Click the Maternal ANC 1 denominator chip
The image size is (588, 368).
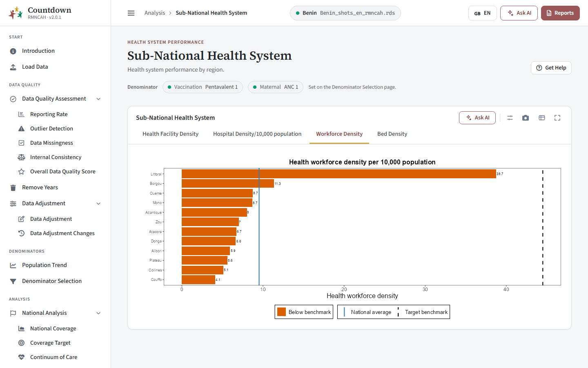tap(276, 87)
